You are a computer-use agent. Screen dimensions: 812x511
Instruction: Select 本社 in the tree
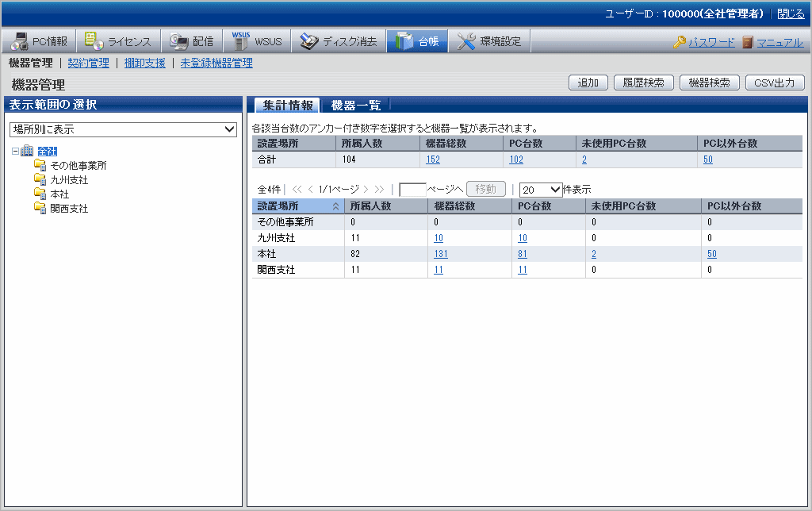coord(59,194)
